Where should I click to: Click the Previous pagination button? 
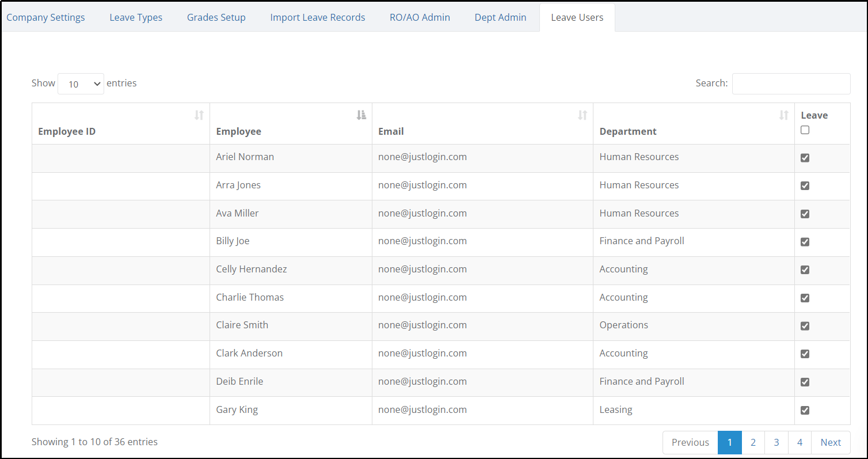[690, 442]
